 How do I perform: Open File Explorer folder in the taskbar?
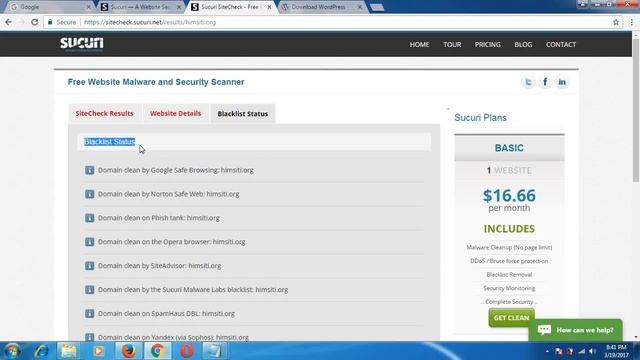point(69,351)
